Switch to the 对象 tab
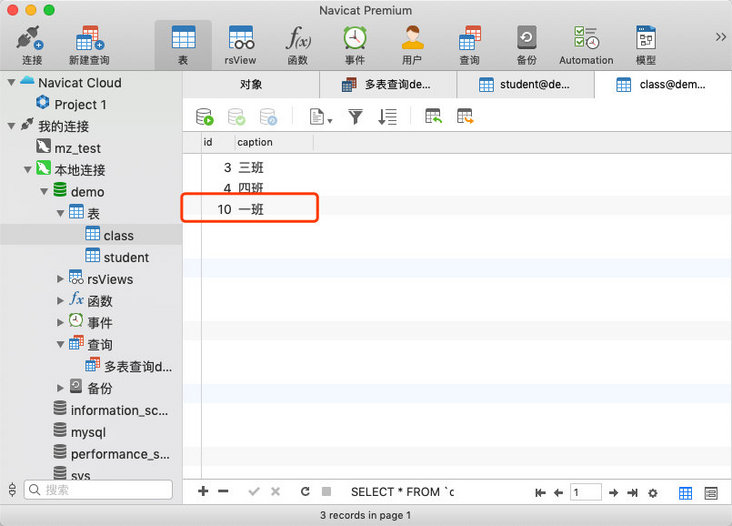The width and height of the screenshot is (732, 526). coord(251,84)
